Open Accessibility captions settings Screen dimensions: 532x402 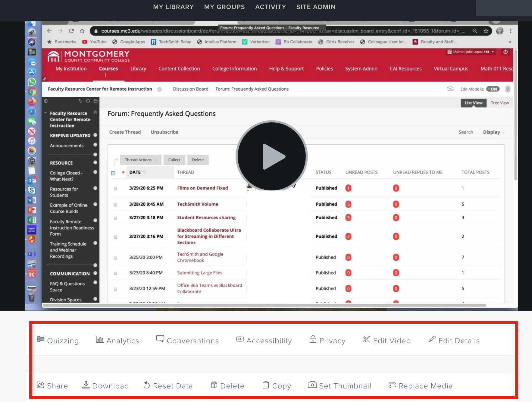tap(264, 341)
